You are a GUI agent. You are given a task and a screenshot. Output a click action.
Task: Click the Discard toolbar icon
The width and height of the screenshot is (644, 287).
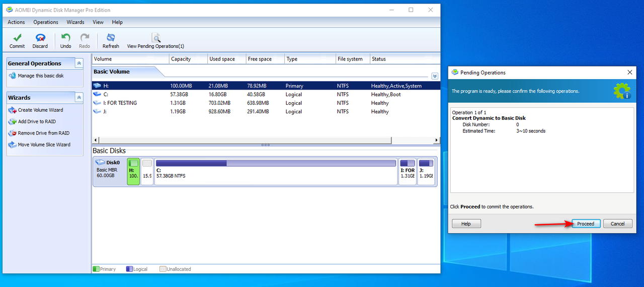click(40, 38)
